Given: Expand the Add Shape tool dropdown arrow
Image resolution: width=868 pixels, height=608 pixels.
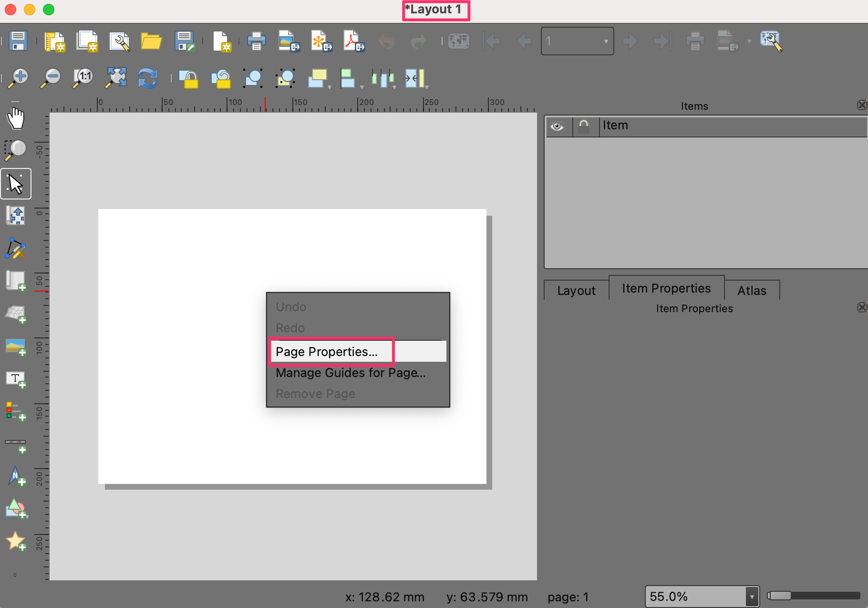Looking at the screenshot, I should click(x=27, y=516).
